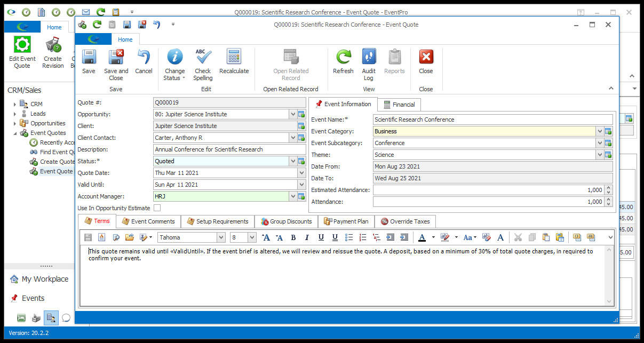Run Check Spelling
Viewport: 644px width, 343px height.
[203, 64]
